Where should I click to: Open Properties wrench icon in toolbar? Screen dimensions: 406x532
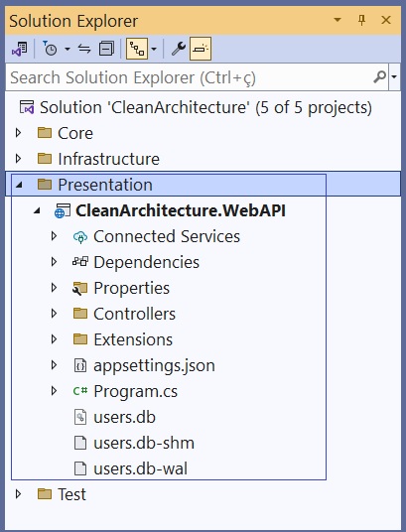tap(179, 49)
